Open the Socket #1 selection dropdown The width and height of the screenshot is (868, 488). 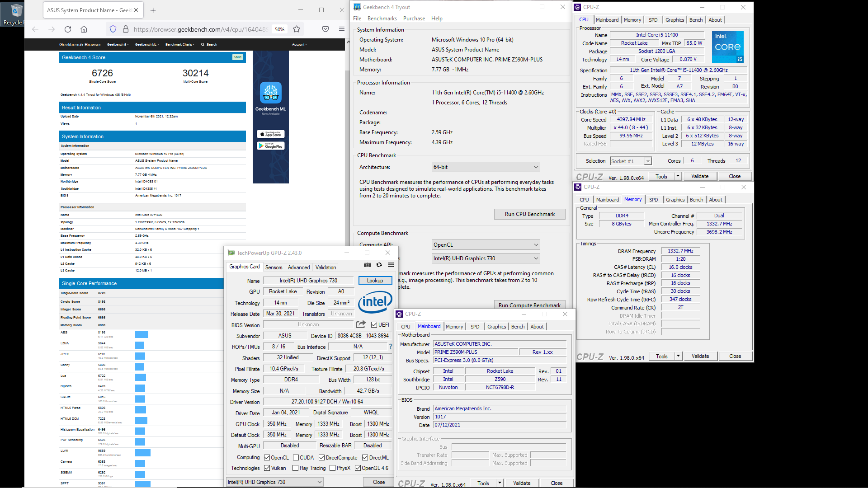[630, 161]
